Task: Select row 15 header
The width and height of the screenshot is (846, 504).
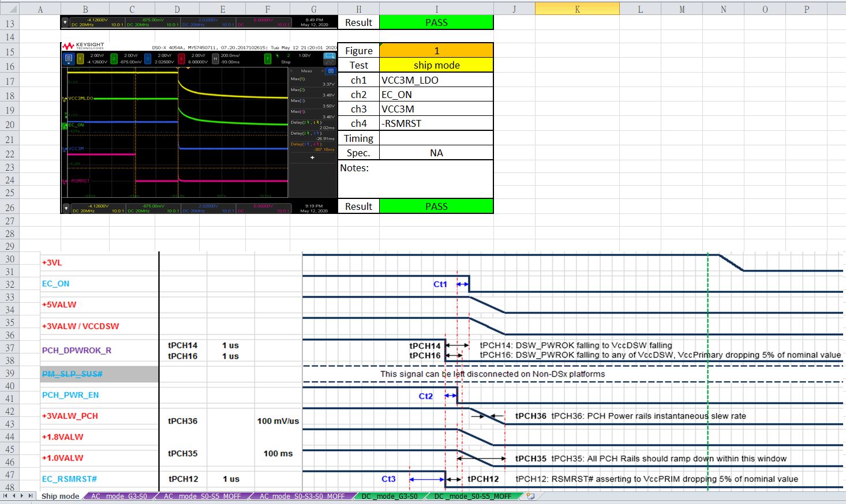Action: point(9,51)
